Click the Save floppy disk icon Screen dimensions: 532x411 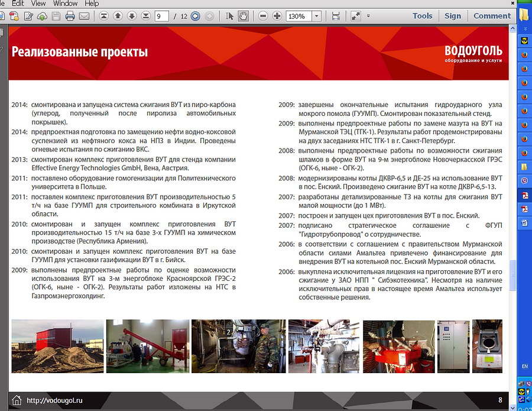tap(56, 16)
